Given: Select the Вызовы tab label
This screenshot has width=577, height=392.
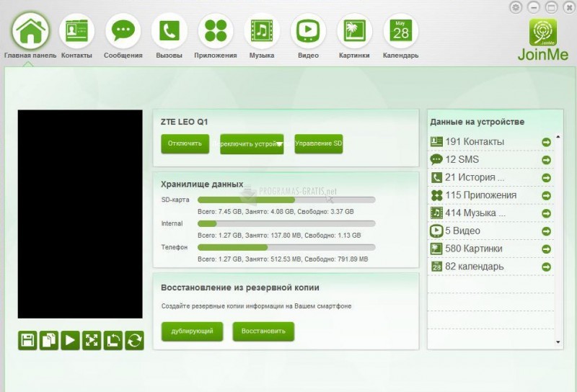Looking at the screenshot, I should pos(169,55).
